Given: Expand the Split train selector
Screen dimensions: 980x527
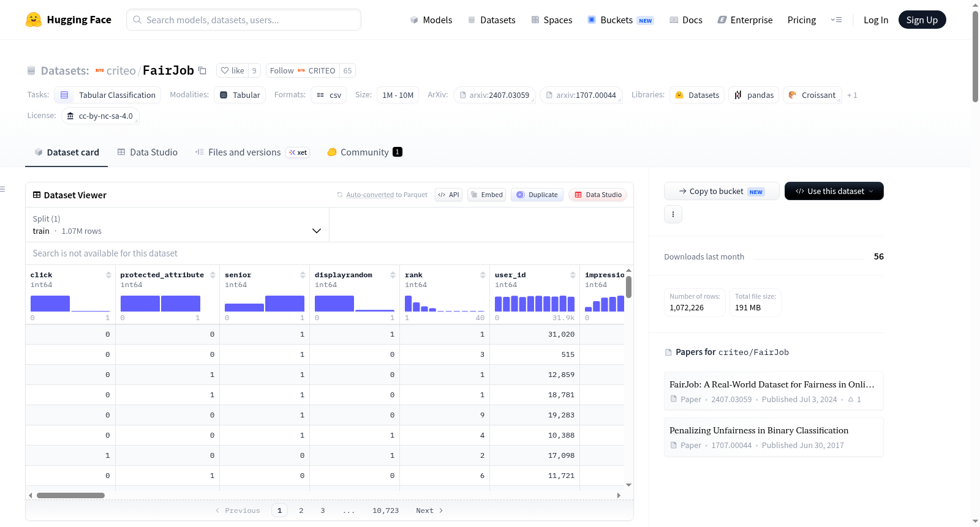Looking at the screenshot, I should (177, 225).
